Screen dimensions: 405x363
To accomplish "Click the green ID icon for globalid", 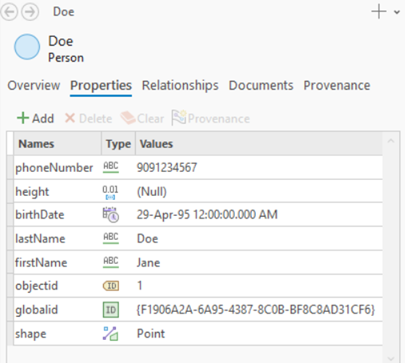I will coord(111,310).
